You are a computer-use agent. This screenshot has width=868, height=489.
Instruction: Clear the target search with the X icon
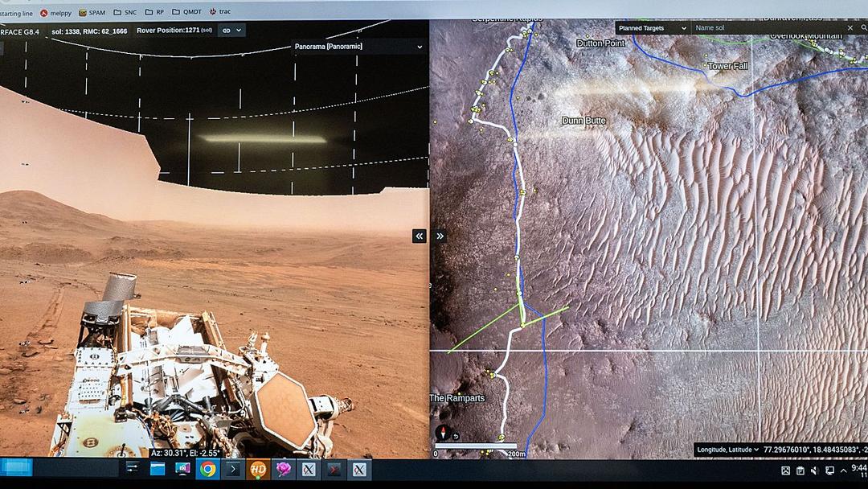[850, 27]
